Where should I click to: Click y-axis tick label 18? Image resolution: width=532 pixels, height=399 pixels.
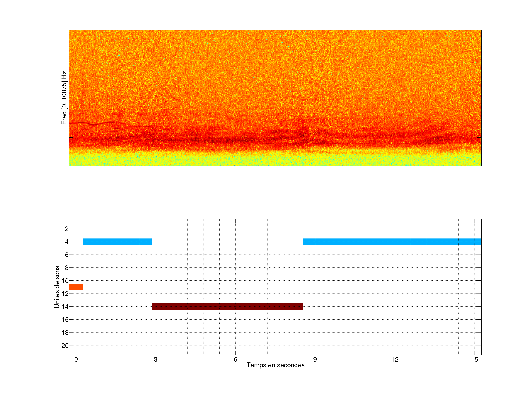point(65,333)
